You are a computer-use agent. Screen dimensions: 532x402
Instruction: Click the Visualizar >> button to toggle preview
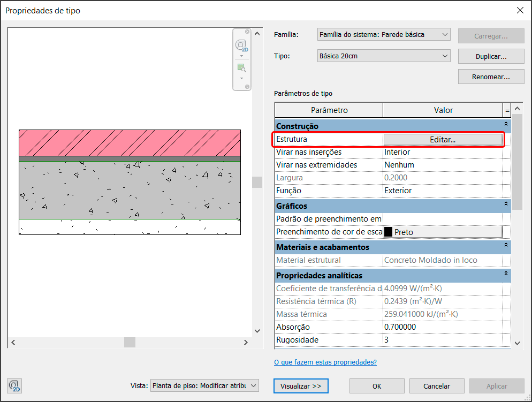click(x=300, y=386)
